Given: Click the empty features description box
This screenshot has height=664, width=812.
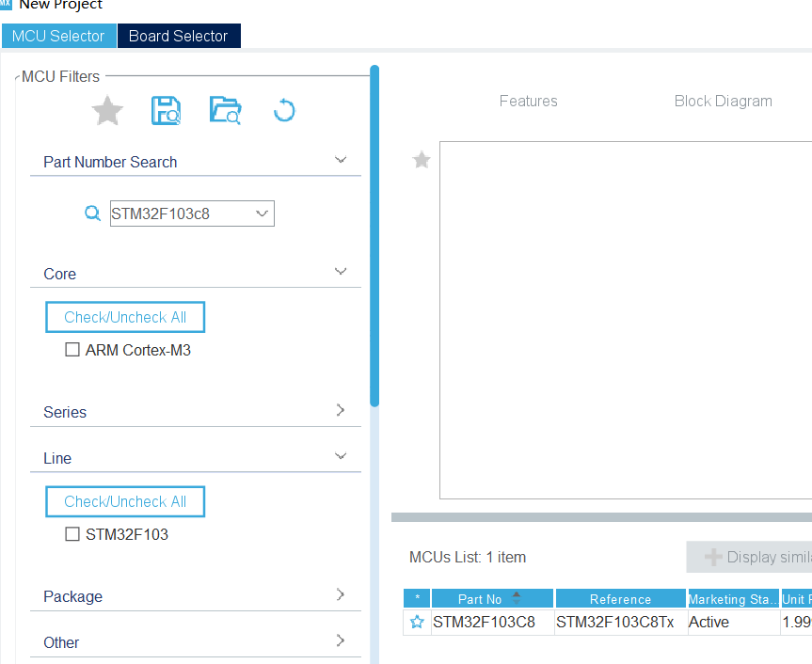Looking at the screenshot, I should [x=626, y=320].
